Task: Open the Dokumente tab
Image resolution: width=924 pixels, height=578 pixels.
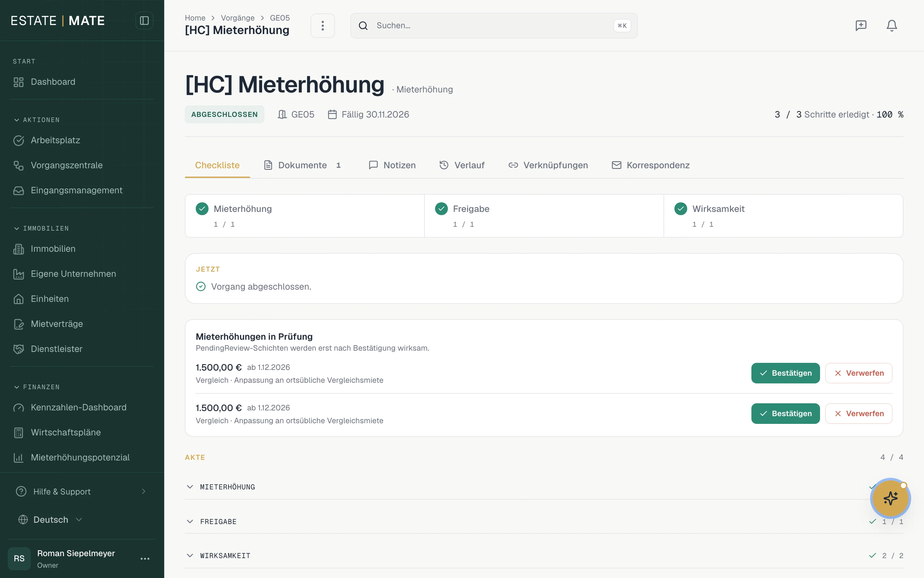Action: [303, 165]
